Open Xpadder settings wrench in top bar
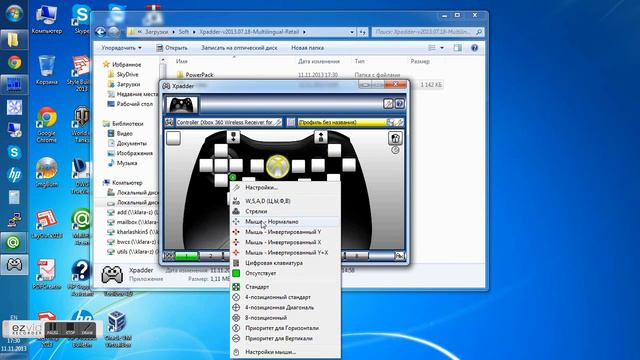Screen dimensions: 640x360 [388, 104]
